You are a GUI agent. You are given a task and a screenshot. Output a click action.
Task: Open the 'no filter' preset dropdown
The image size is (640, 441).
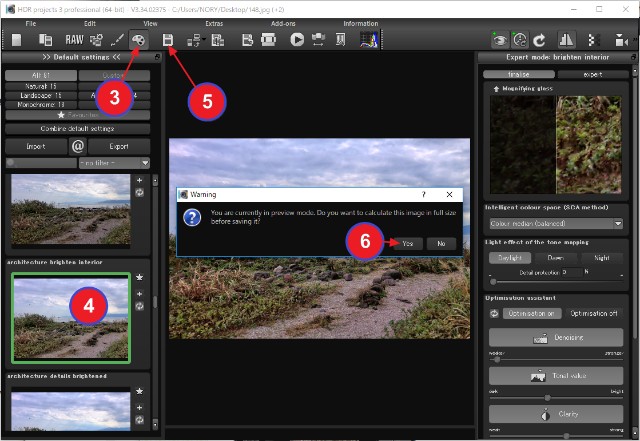(x=115, y=162)
